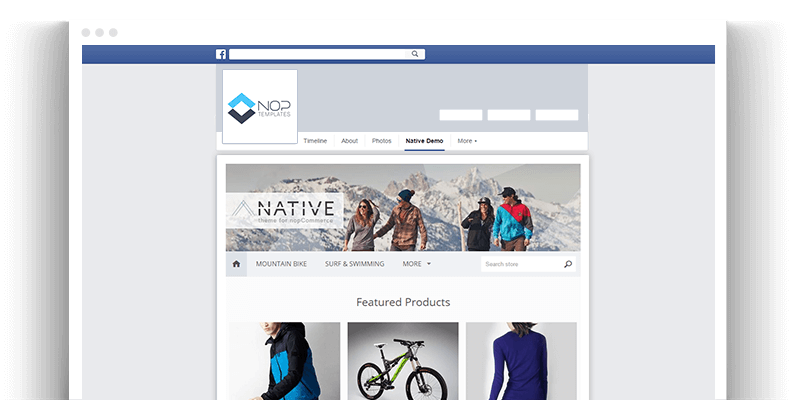Image resolution: width=795 pixels, height=400 pixels.
Task: Open the SURF & SWIMMING category
Action: point(354,264)
